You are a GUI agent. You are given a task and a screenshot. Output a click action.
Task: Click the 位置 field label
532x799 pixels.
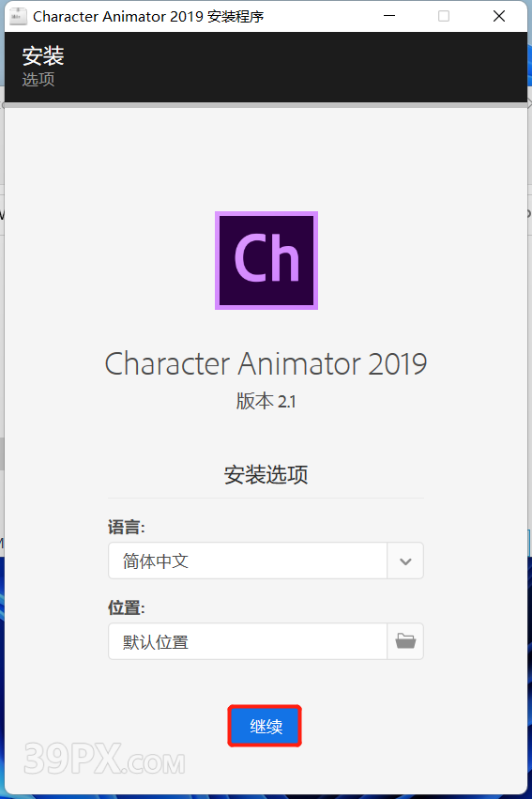(127, 607)
